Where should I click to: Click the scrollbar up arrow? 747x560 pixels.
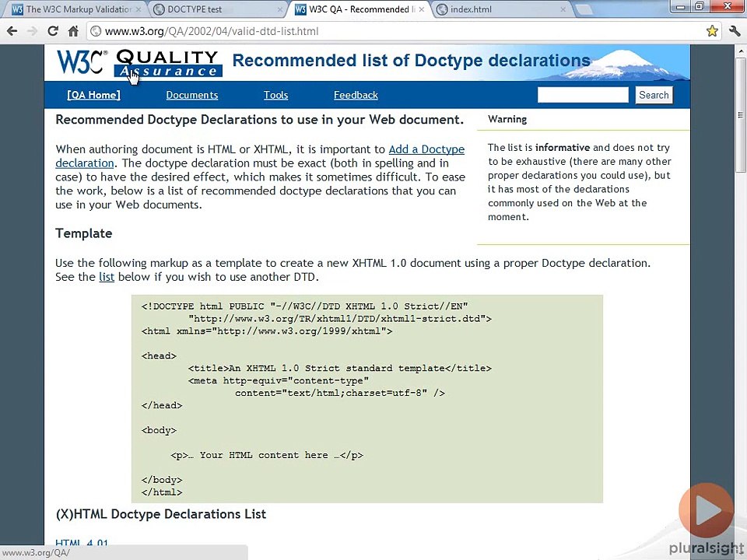(741, 50)
